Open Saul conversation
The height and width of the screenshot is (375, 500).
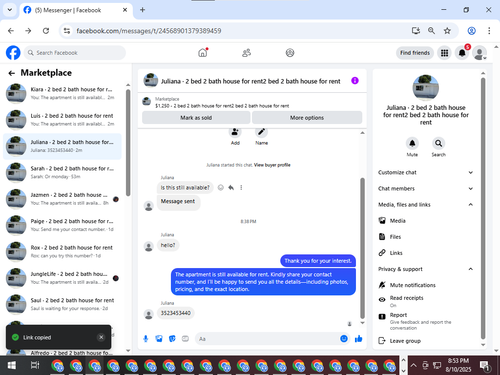(x=62, y=304)
